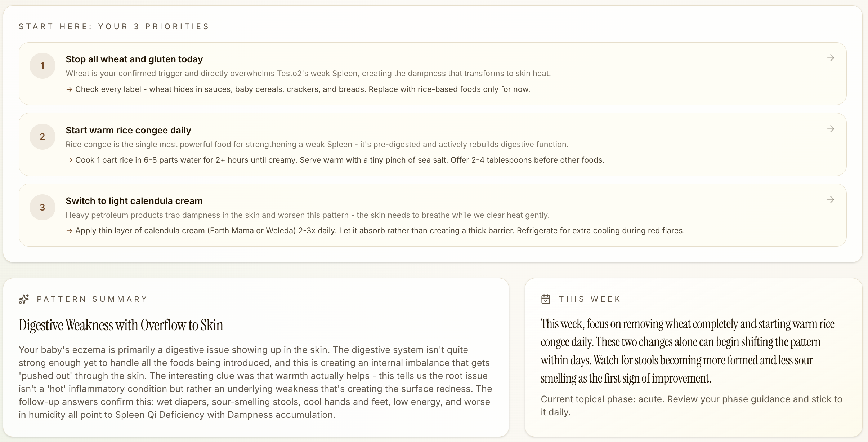Select the 'Digestive Weakness with Overflow to Skin' heading

tap(120, 325)
